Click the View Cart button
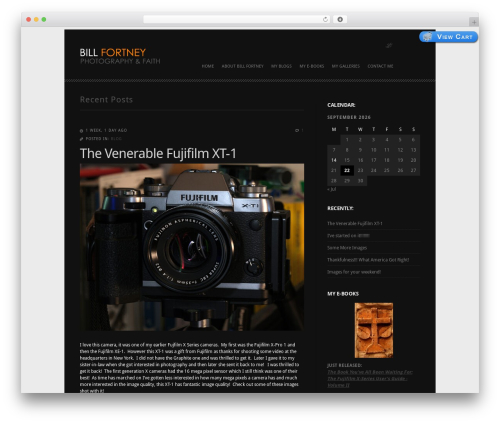Viewport: 500px width, 423px height. [x=448, y=37]
